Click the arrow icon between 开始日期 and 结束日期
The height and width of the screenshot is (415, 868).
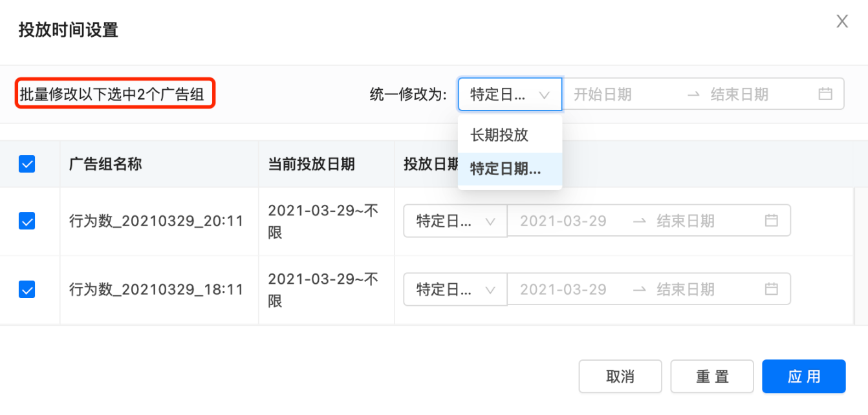[x=693, y=93]
